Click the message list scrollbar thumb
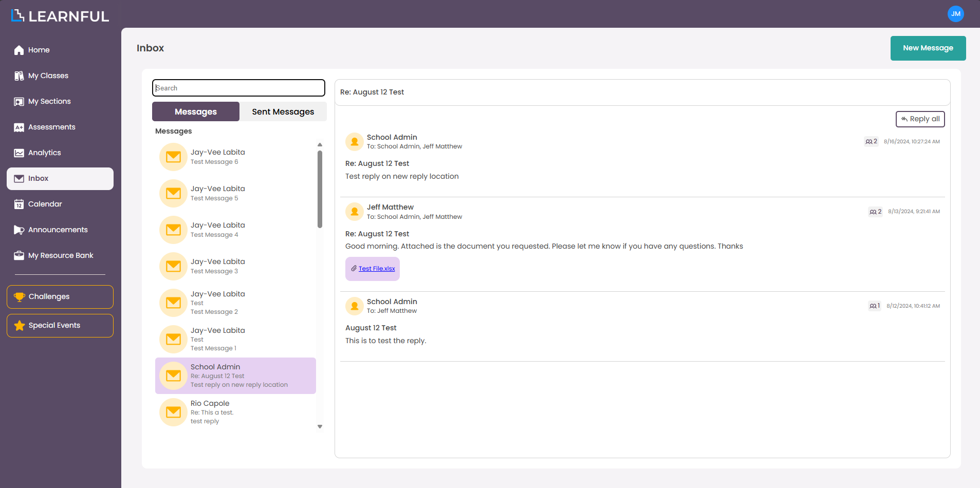The width and height of the screenshot is (980, 488). click(320, 189)
